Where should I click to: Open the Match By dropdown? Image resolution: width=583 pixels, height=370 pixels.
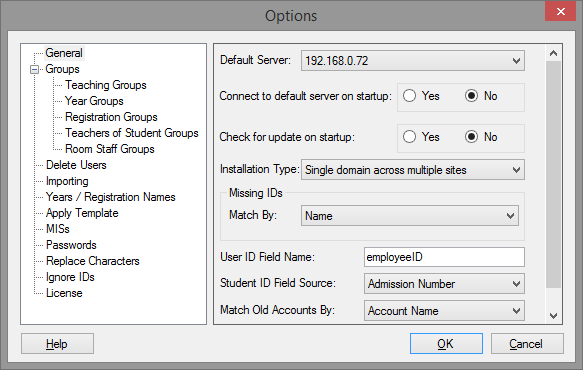410,216
